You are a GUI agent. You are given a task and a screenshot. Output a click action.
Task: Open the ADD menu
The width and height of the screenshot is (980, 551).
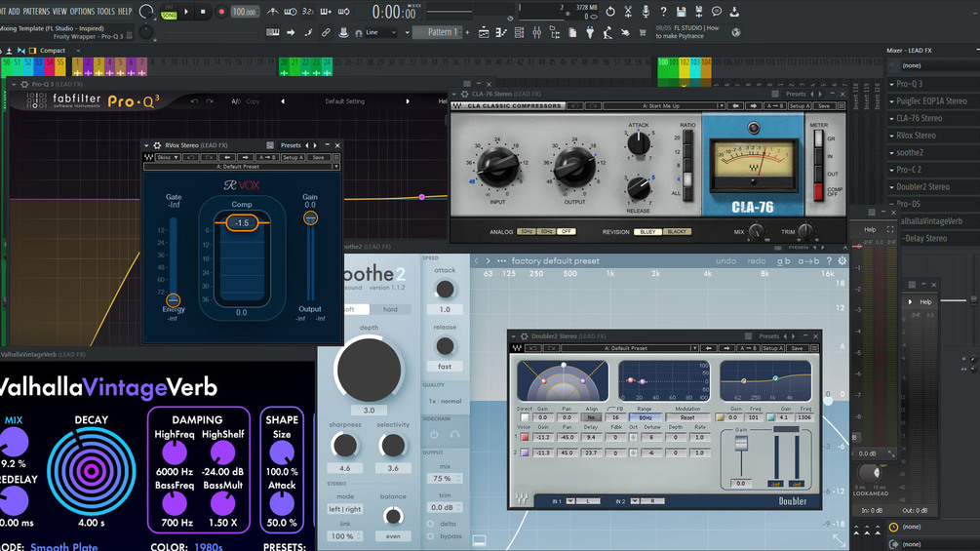[13, 12]
